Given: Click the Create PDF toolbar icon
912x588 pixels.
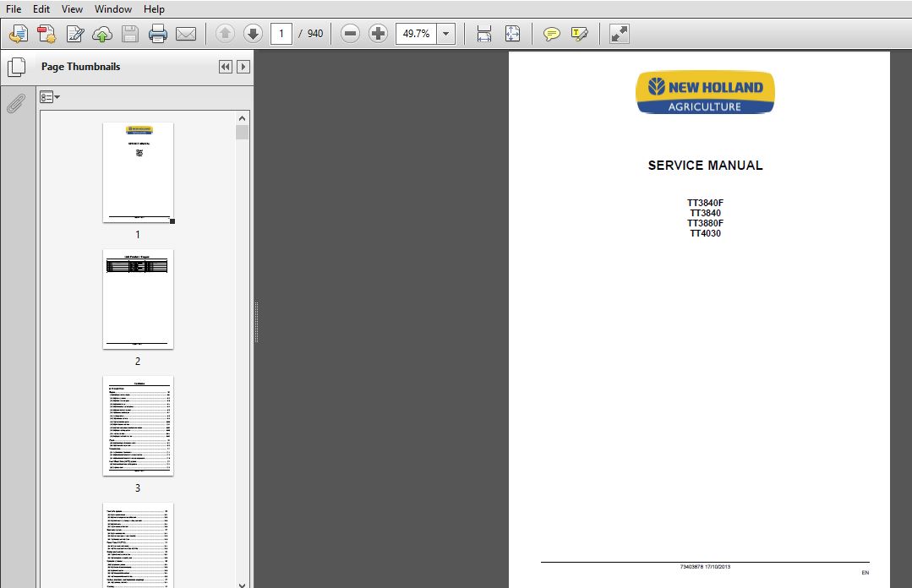Looking at the screenshot, I should [x=46, y=34].
